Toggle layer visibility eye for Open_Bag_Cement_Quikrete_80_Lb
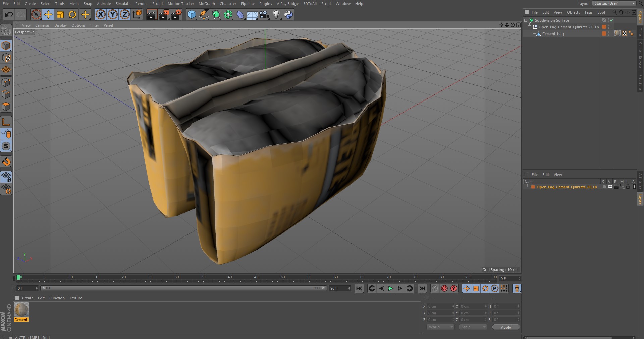The image size is (644, 339). (610, 187)
